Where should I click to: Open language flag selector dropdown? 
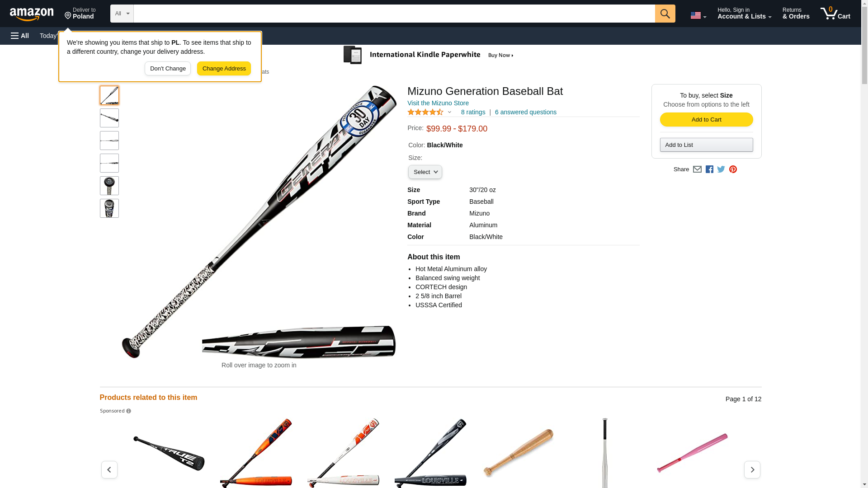click(x=698, y=15)
